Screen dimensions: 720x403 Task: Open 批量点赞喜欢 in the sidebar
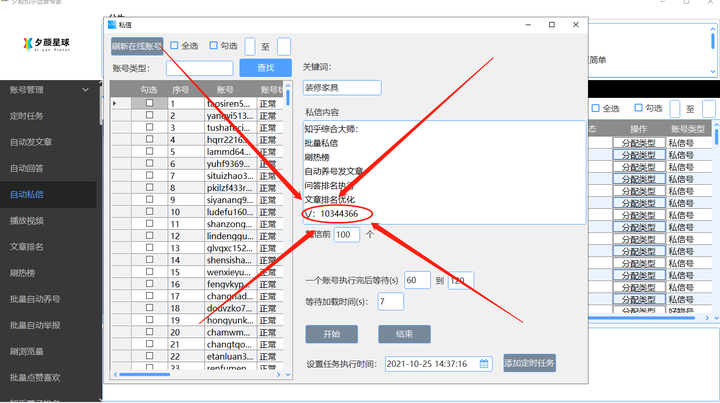(35, 378)
